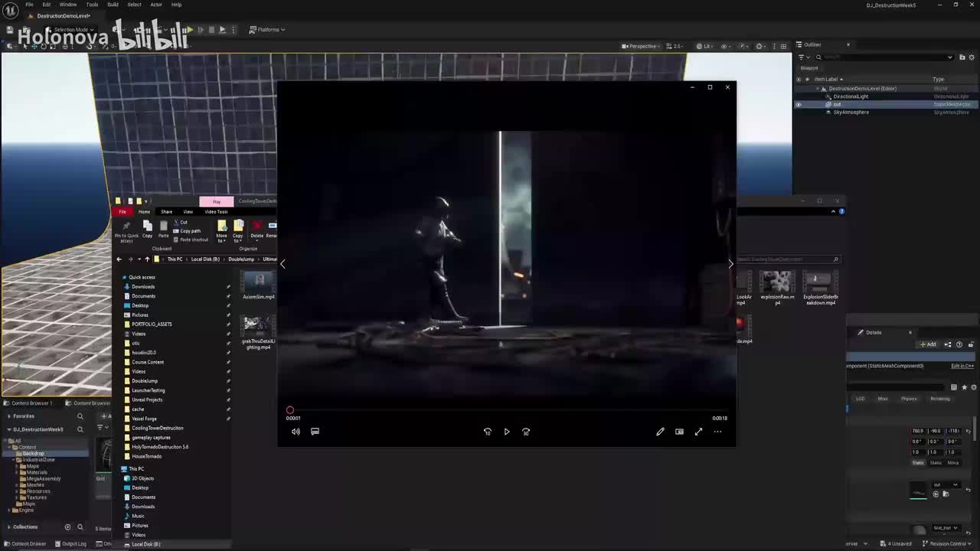Add a new folder in the Outliner

(962, 57)
